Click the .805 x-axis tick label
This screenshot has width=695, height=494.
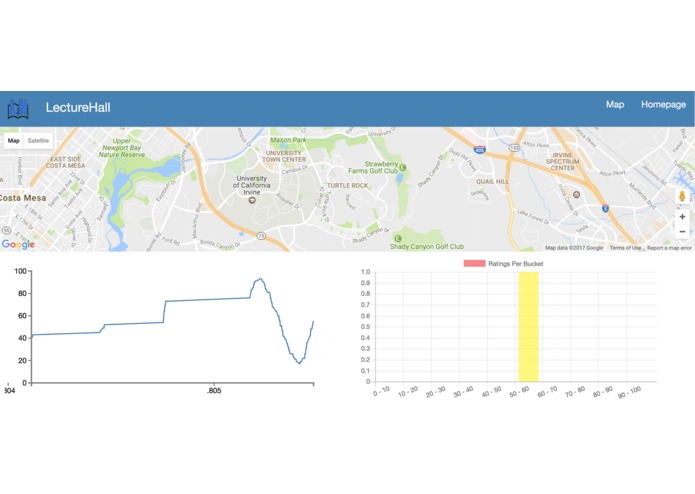tap(214, 391)
